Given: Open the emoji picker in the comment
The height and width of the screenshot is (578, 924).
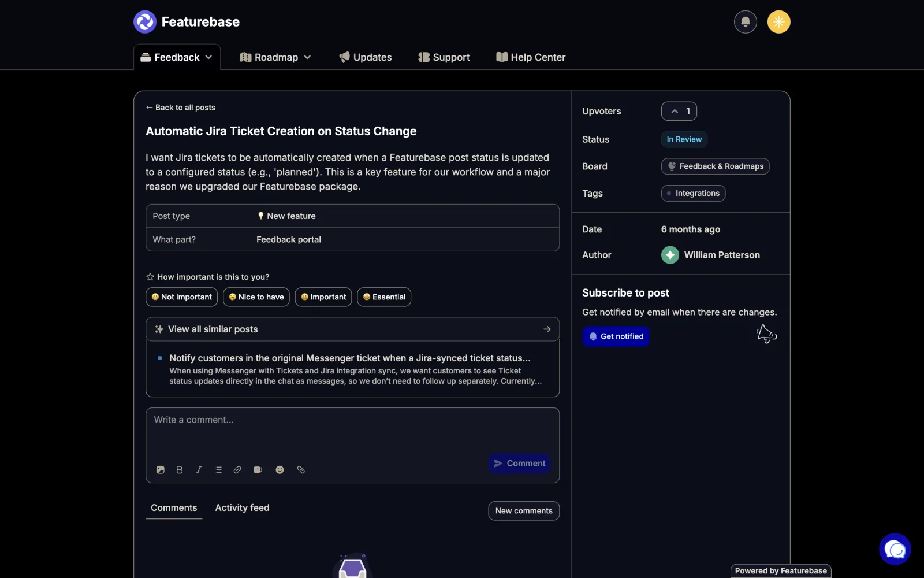Looking at the screenshot, I should pos(280,470).
